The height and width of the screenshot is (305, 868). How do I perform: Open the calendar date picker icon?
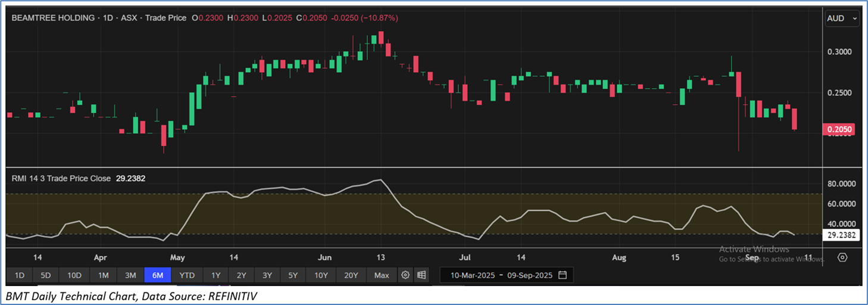[x=563, y=275]
